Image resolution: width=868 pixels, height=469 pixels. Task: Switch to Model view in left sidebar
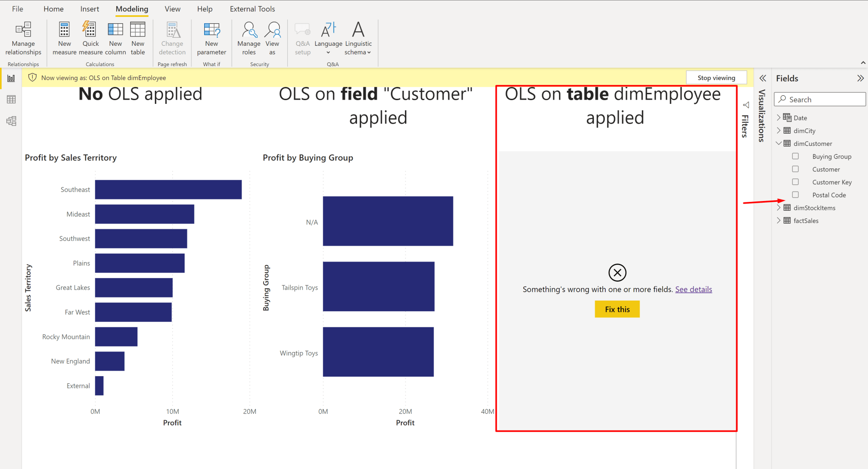pyautogui.click(x=10, y=121)
